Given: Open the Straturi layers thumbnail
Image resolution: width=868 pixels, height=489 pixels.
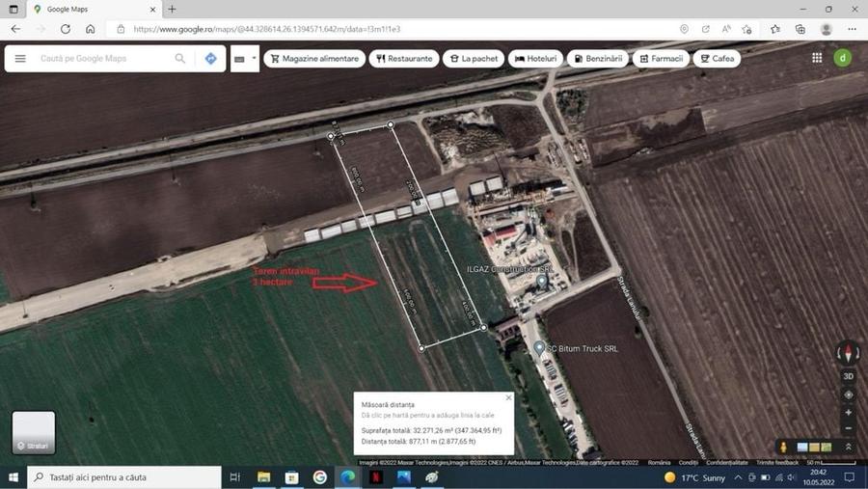Looking at the screenshot, I should (x=34, y=432).
